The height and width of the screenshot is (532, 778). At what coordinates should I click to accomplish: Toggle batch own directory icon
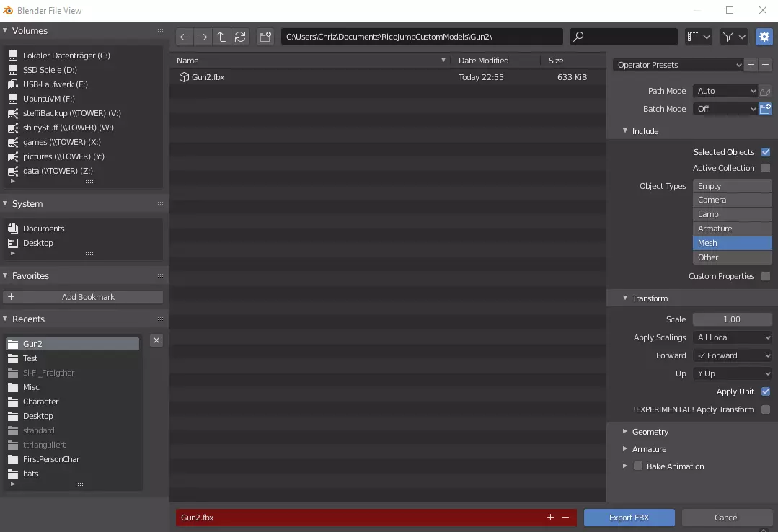[765, 109]
